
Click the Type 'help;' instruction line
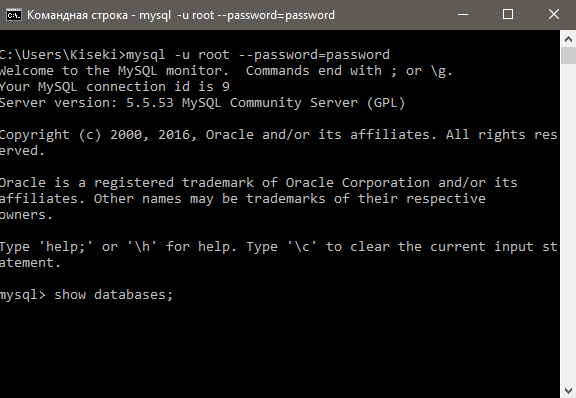[279, 255]
